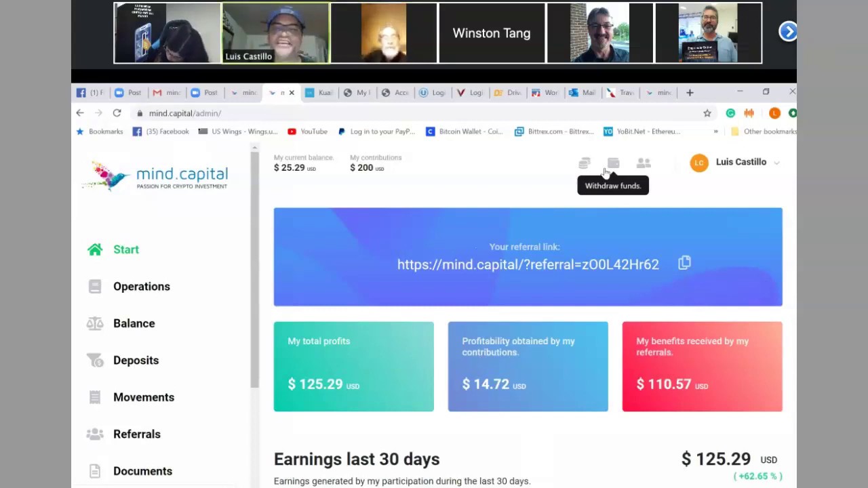The image size is (868, 488).
Task: Click the page icon beside Documents
Action: click(x=95, y=471)
